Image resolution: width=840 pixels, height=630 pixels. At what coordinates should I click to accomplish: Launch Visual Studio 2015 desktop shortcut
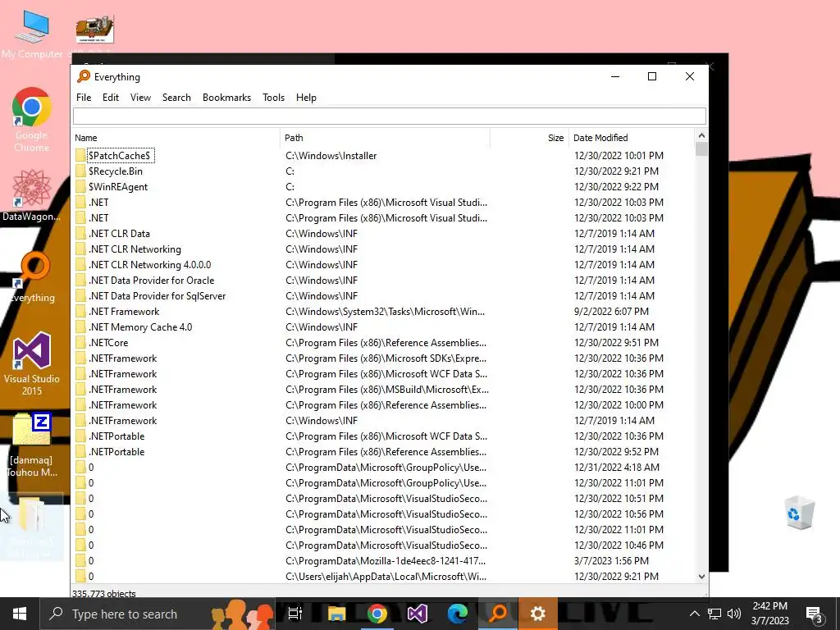point(32,363)
